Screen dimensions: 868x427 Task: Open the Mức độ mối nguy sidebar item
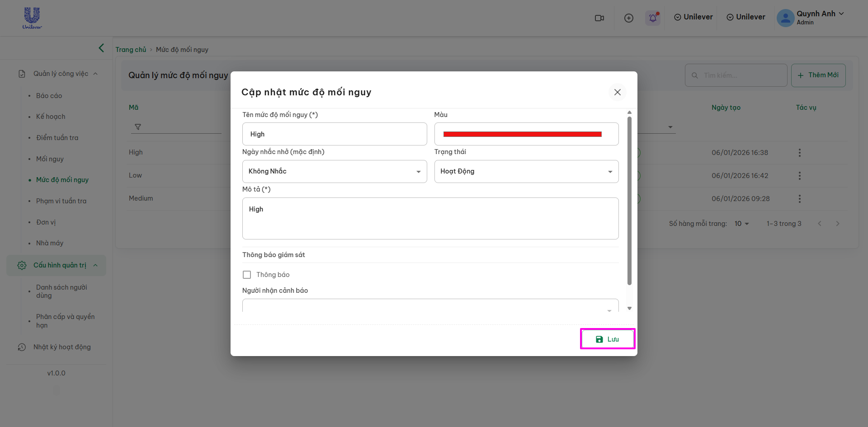[62, 180]
